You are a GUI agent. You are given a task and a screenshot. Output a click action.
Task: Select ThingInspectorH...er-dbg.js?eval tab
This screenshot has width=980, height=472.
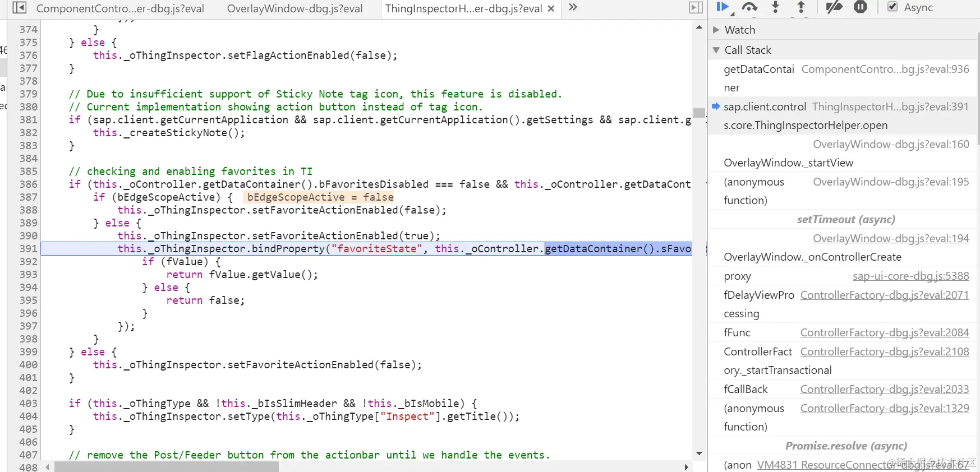pyautogui.click(x=463, y=8)
